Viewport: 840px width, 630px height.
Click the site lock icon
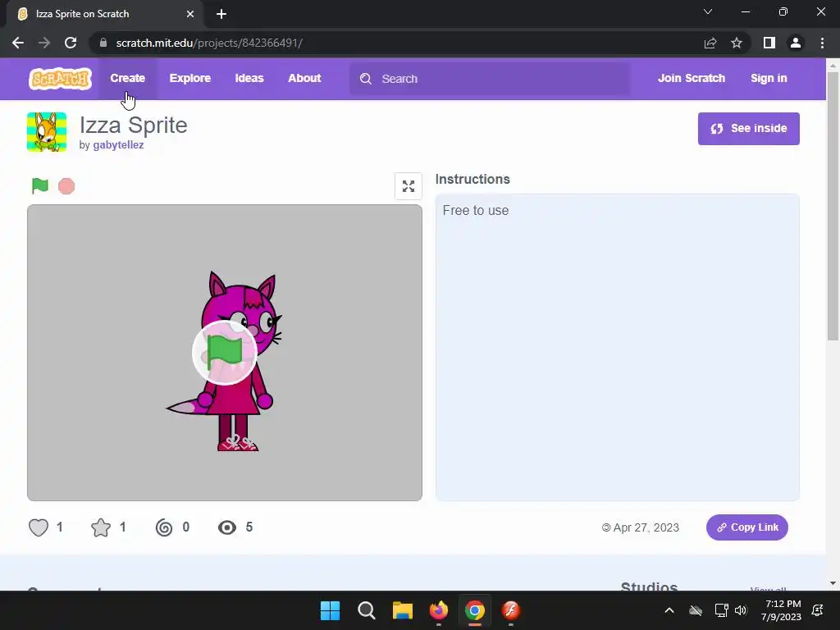(x=103, y=43)
